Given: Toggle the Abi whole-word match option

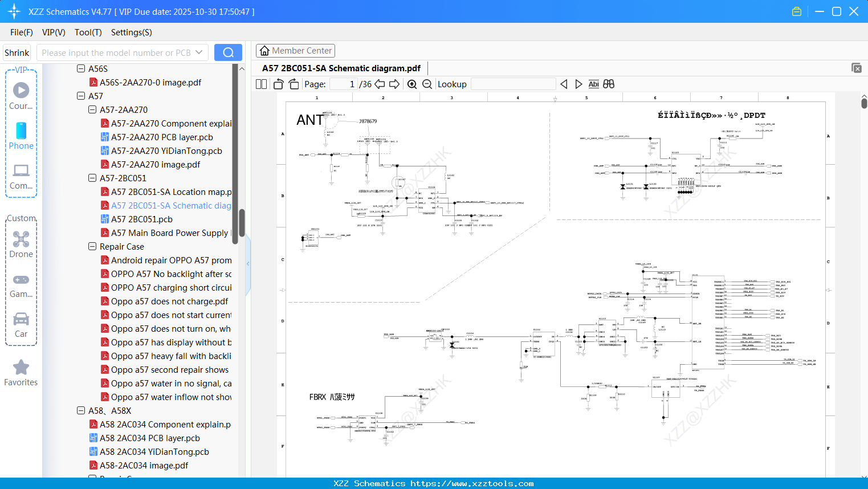Looking at the screenshot, I should click(593, 84).
